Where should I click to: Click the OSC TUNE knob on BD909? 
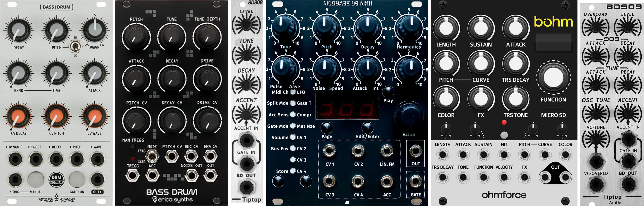click(x=595, y=114)
